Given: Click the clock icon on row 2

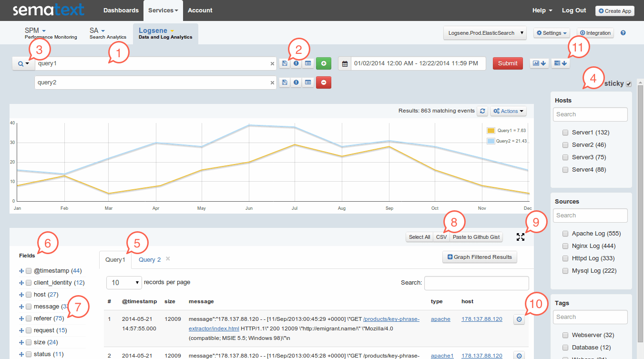Looking at the screenshot, I should [x=519, y=355].
